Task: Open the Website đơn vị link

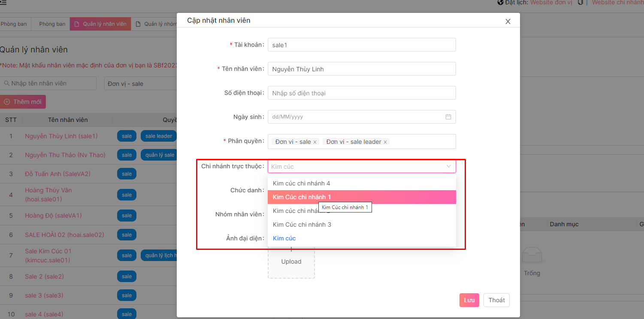Action: (x=551, y=3)
